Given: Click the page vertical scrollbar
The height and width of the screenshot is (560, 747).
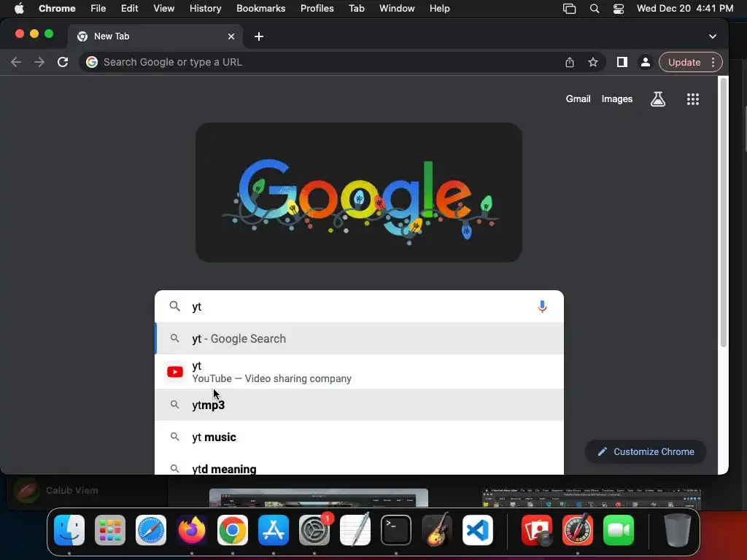Looking at the screenshot, I should 723,212.
